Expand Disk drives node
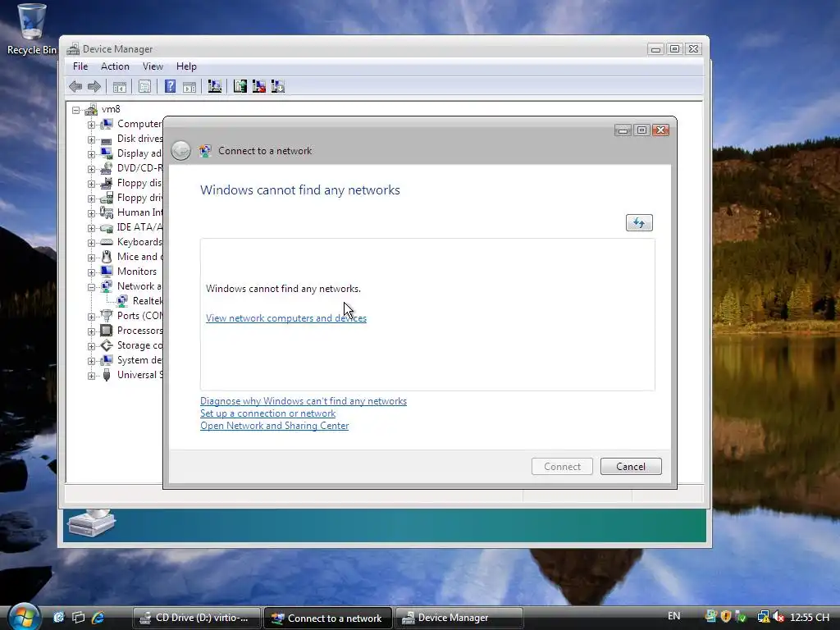Image resolution: width=840 pixels, height=630 pixels. [x=91, y=139]
